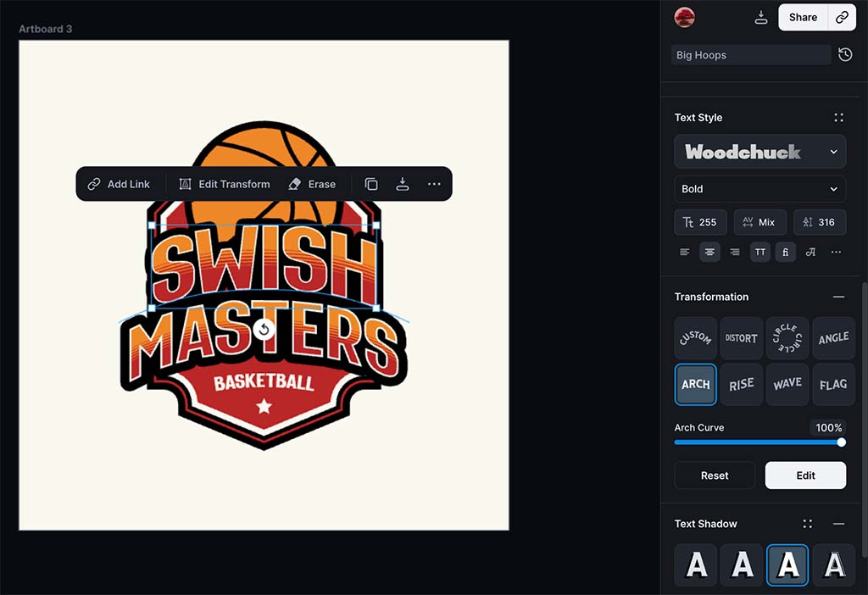Click the copy link icon beside Share
868x595 pixels.
tap(842, 17)
